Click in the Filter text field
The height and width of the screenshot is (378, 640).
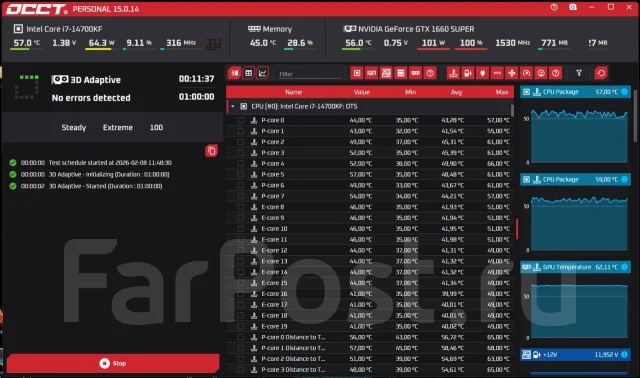tap(309, 74)
